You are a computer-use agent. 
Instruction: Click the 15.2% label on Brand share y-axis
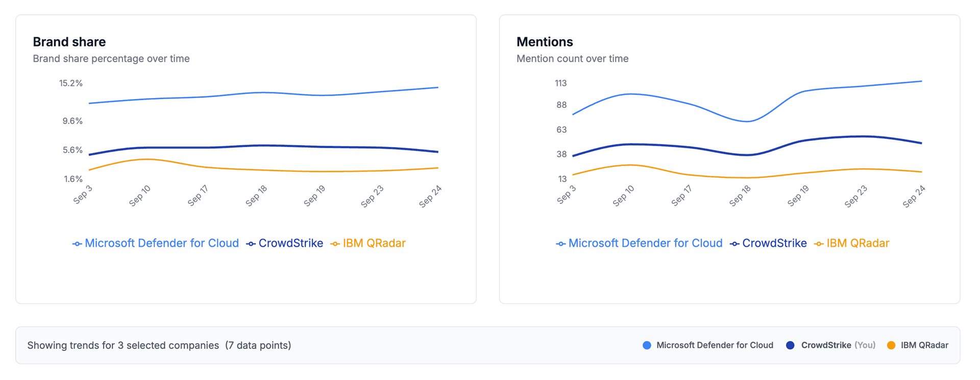pos(70,83)
